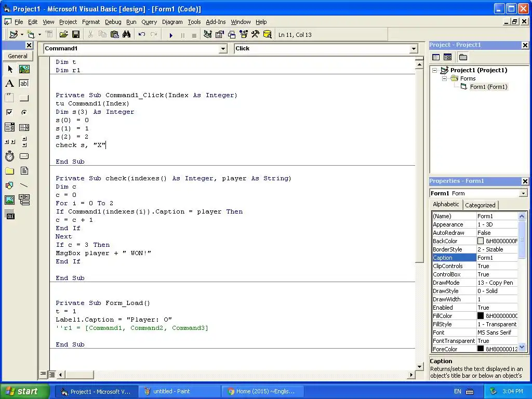This screenshot has width=532, height=399.
Task: Click the Open Project folder icon
Action: point(64,35)
